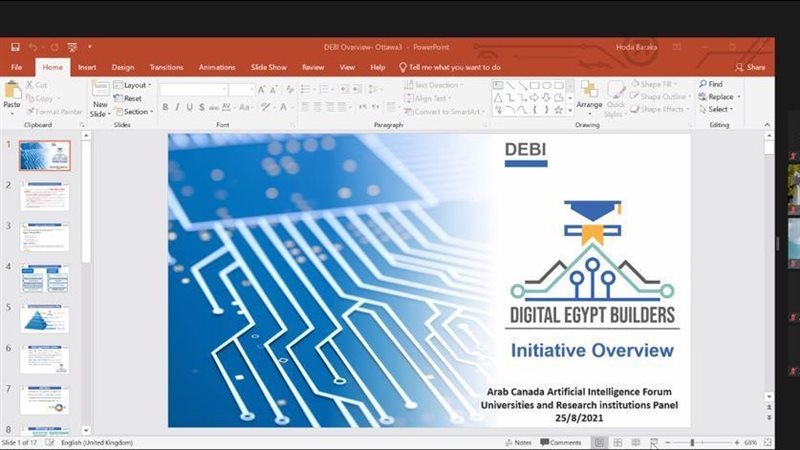Start the Slide Show from status bar icon
This screenshot has height=450, width=800.
pyautogui.click(x=654, y=442)
